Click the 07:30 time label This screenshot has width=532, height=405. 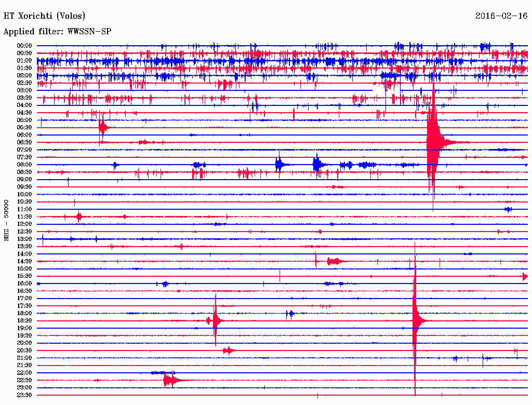click(x=24, y=157)
